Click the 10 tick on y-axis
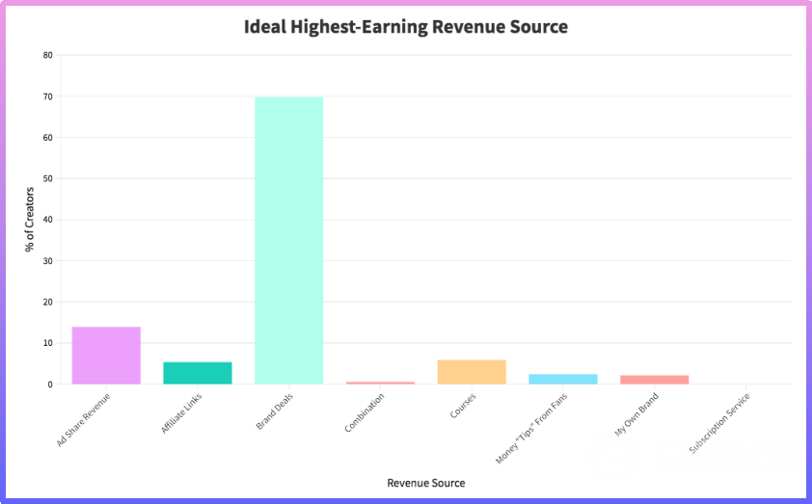The image size is (812, 504). [x=47, y=343]
